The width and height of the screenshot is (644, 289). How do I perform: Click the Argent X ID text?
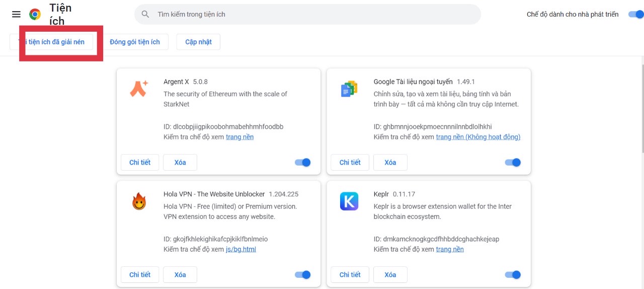pos(223,127)
